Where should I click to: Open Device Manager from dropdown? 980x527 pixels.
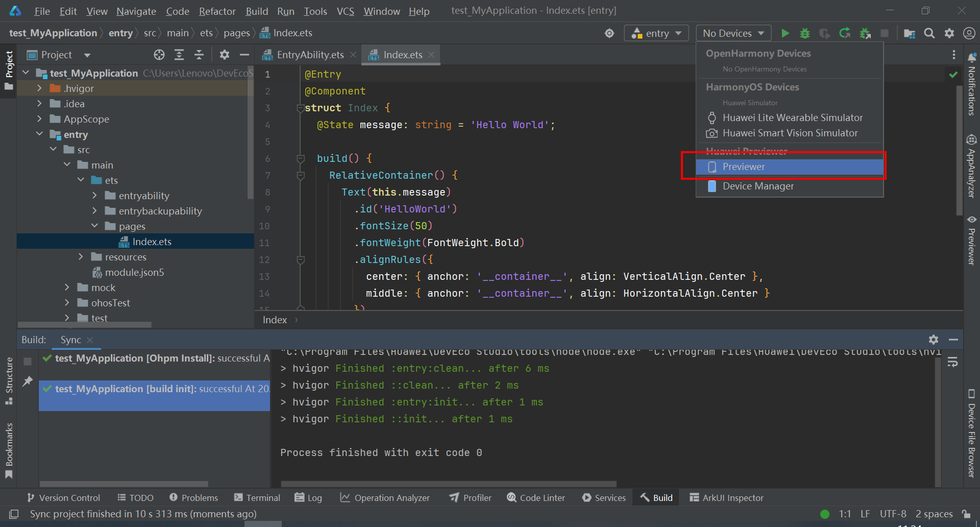758,186
